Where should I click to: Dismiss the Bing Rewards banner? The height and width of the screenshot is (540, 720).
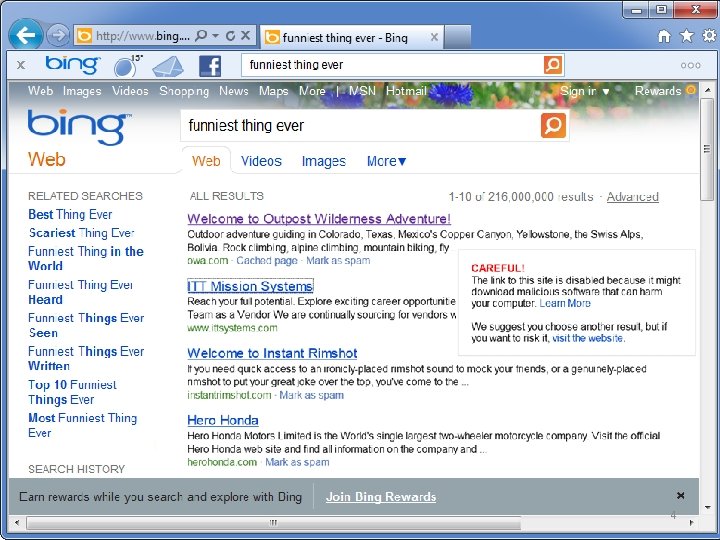click(681, 495)
